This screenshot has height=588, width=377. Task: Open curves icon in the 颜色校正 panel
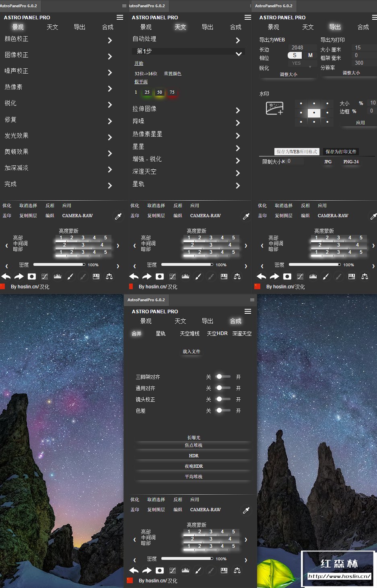pos(45,276)
